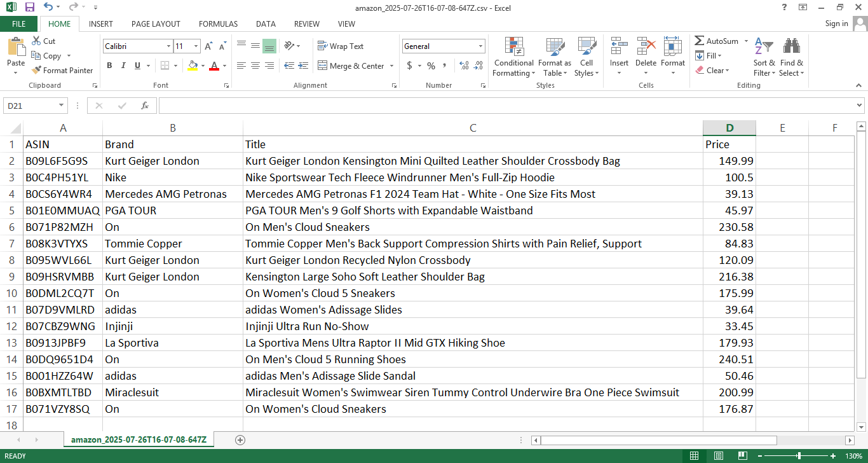Click the Find & Select binoculars icon
868x463 pixels.
(x=791, y=47)
